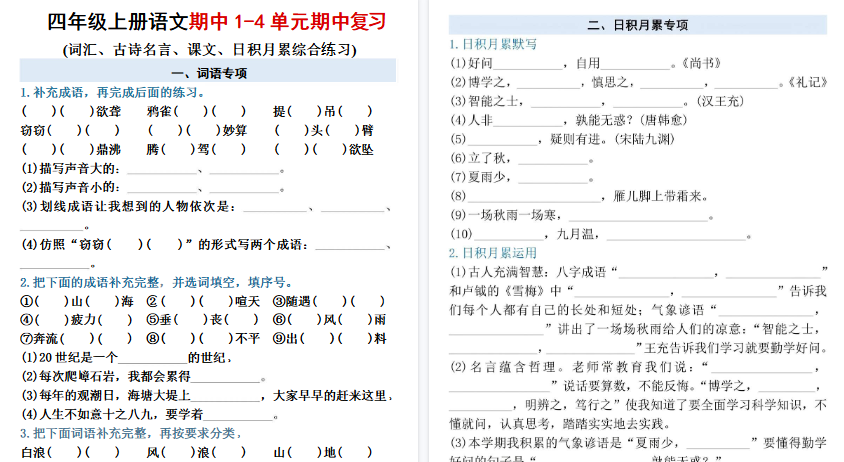This screenshot has width=844, height=462.
Task: Click the sentence 人生不如意十之八九，要学着
Action: 150,415
